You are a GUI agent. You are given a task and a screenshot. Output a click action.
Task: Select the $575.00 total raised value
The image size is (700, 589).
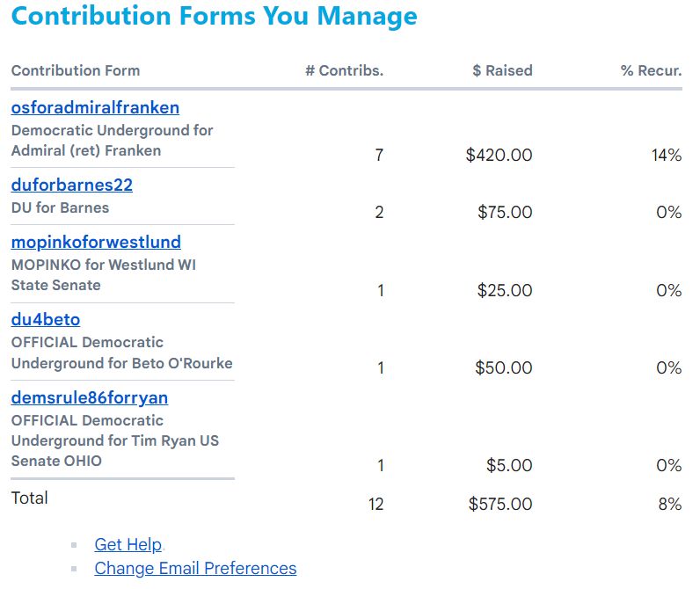pos(500,504)
